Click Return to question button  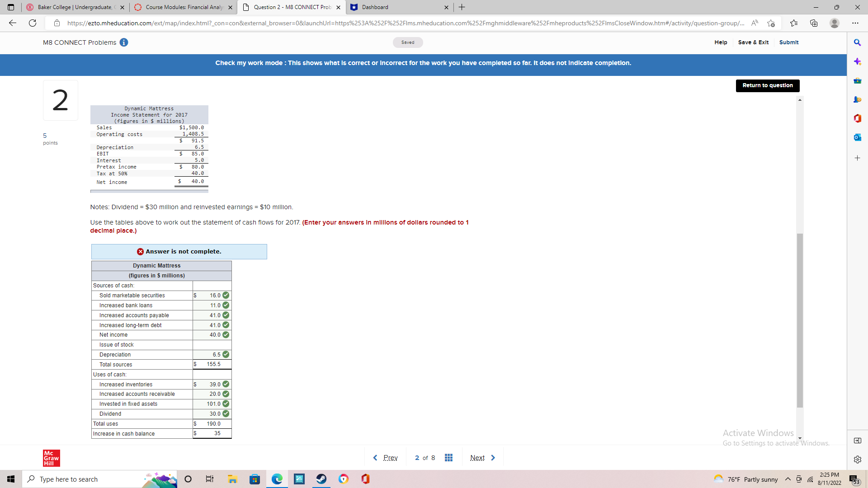(767, 85)
